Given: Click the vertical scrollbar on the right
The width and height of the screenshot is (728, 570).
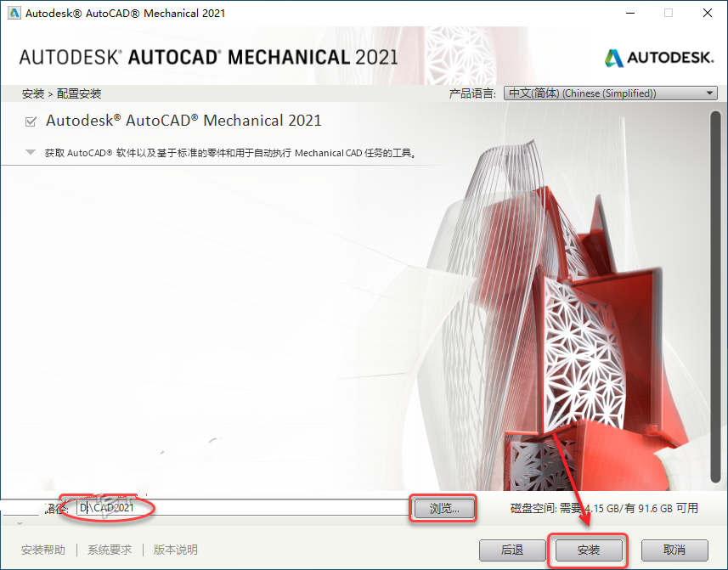Looking at the screenshot, I should [715, 297].
